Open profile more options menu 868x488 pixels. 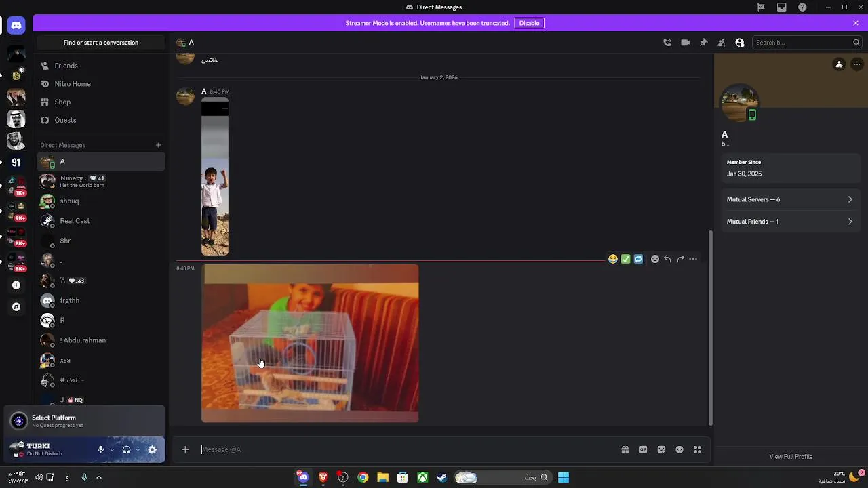tap(857, 64)
